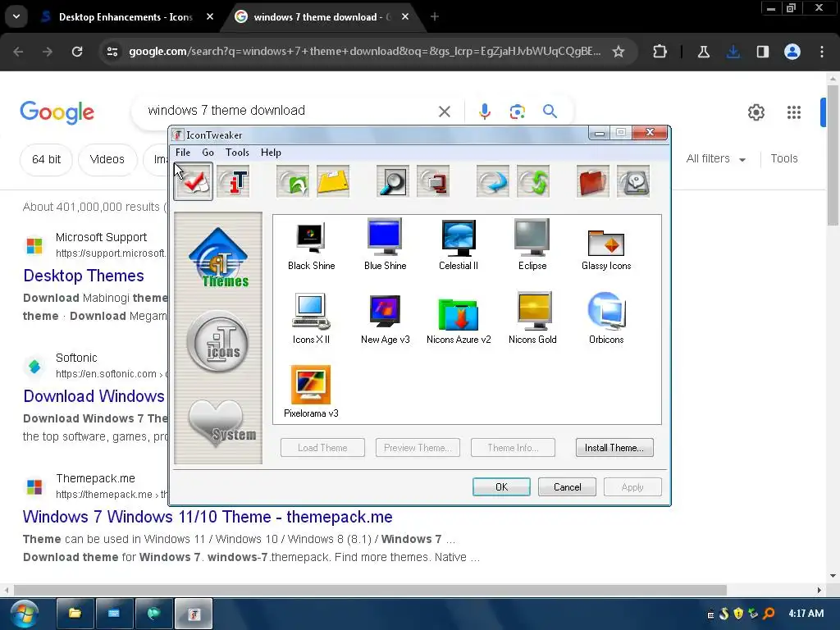Open Chrome downloads icon
Image resolution: width=840 pixels, height=630 pixels.
(x=733, y=52)
